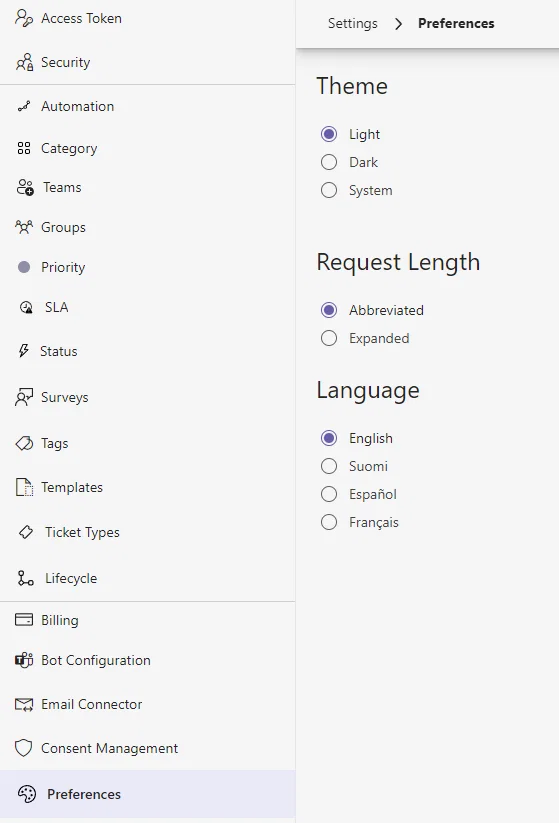Click the Status lightning bolt icon
This screenshot has width=559, height=823.
pyautogui.click(x=24, y=351)
